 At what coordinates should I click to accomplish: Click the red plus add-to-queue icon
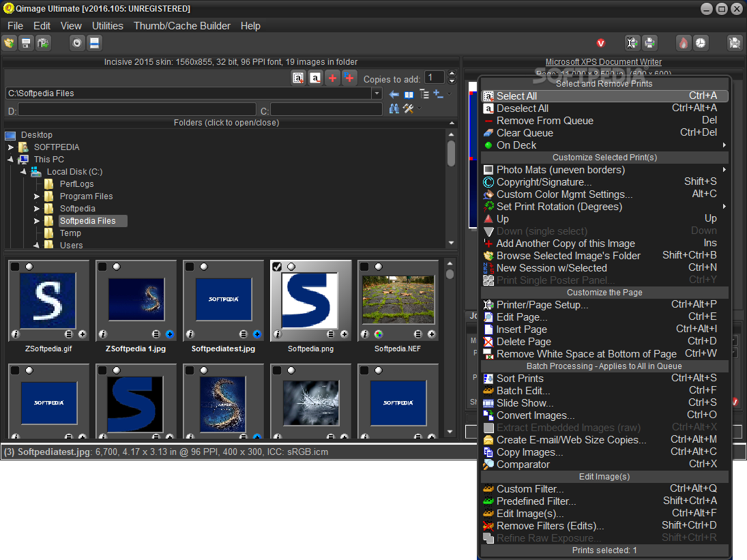pyautogui.click(x=332, y=78)
